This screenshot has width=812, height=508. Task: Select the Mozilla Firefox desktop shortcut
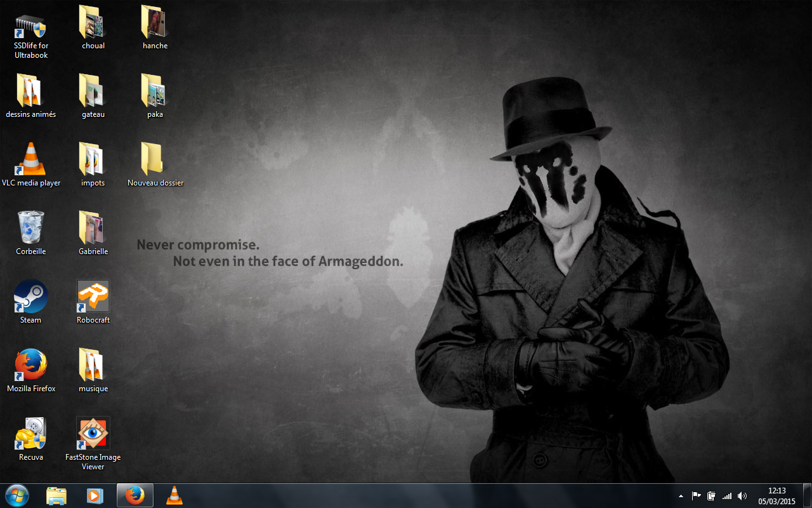tap(31, 370)
